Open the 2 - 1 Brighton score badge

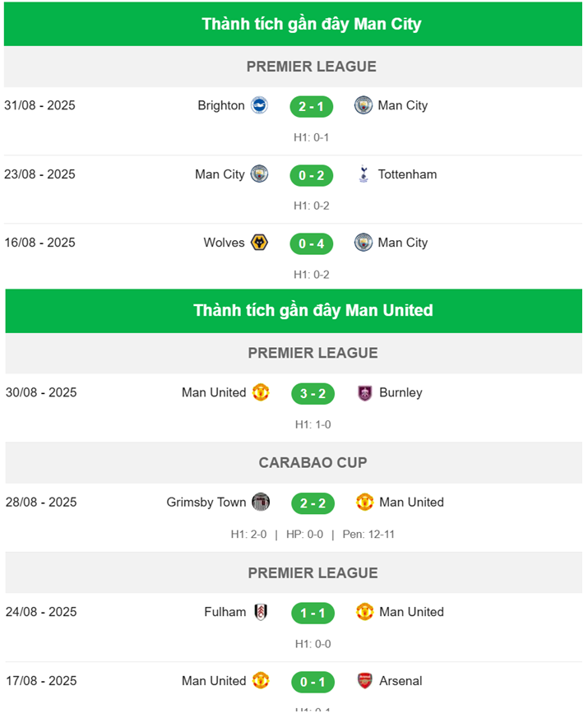[x=312, y=107]
